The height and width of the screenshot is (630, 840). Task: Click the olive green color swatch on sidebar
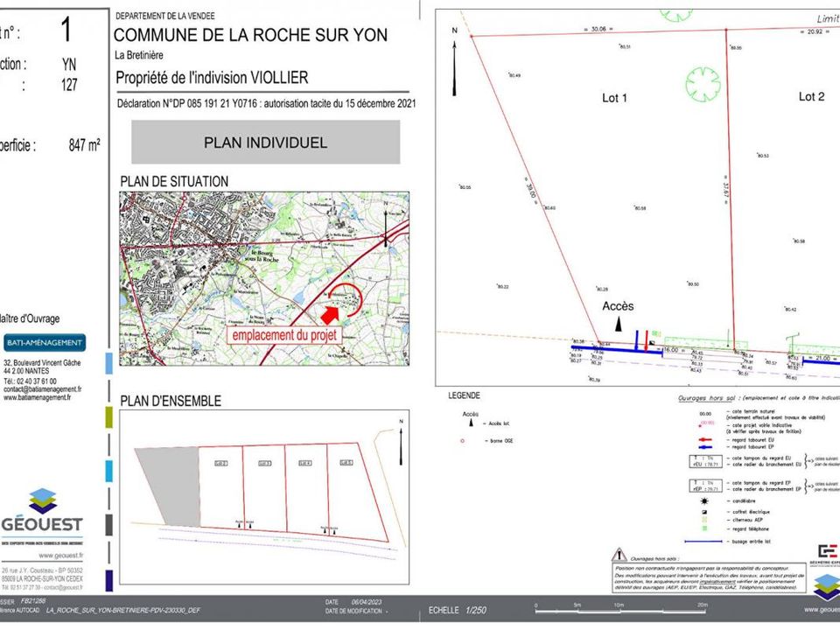108,417
